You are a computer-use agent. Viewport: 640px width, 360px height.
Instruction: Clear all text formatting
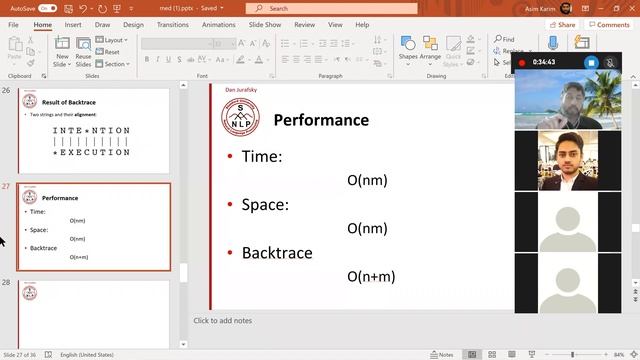click(x=266, y=43)
